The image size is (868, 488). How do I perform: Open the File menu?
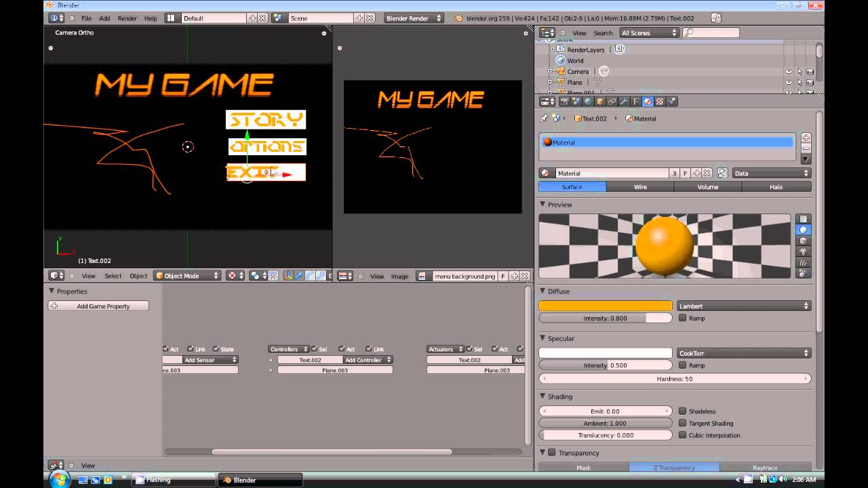[x=86, y=18]
